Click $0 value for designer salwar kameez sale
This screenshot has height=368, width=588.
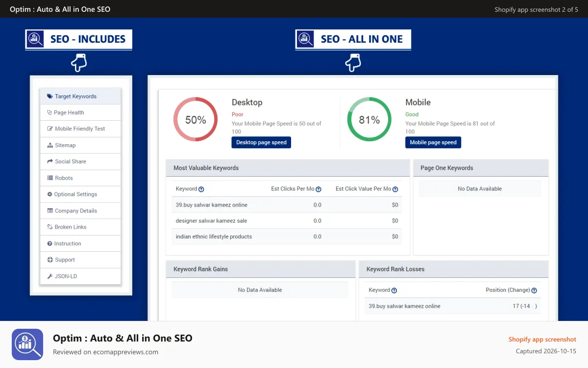395,221
